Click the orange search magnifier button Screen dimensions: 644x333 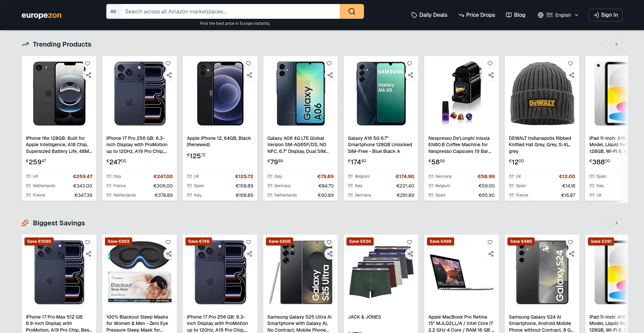[x=352, y=11]
